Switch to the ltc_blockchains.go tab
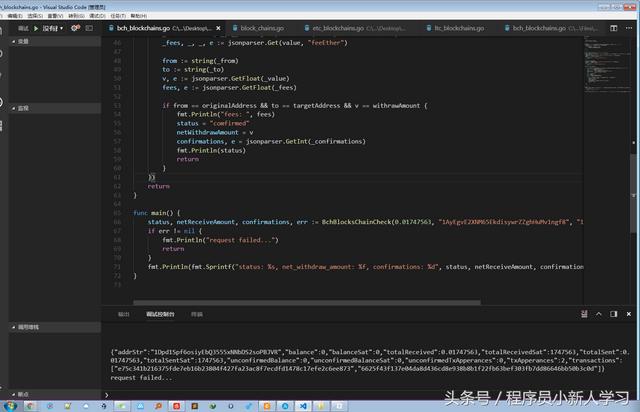 pos(455,28)
